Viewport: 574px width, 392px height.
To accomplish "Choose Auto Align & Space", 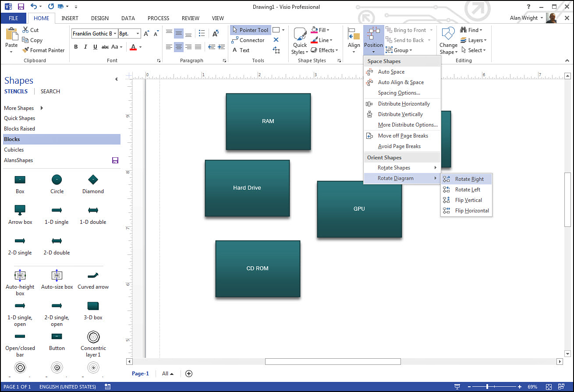I will point(402,82).
